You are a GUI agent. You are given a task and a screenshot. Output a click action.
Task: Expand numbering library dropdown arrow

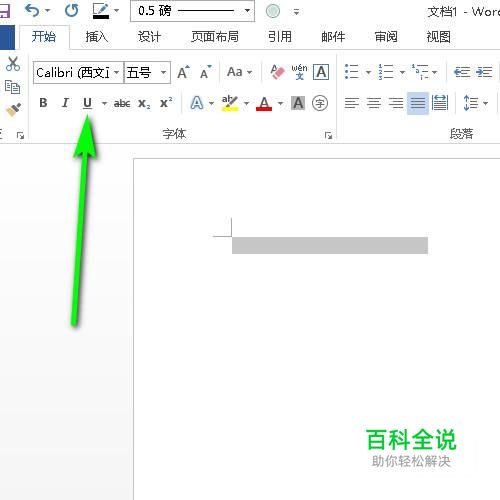[x=402, y=72]
